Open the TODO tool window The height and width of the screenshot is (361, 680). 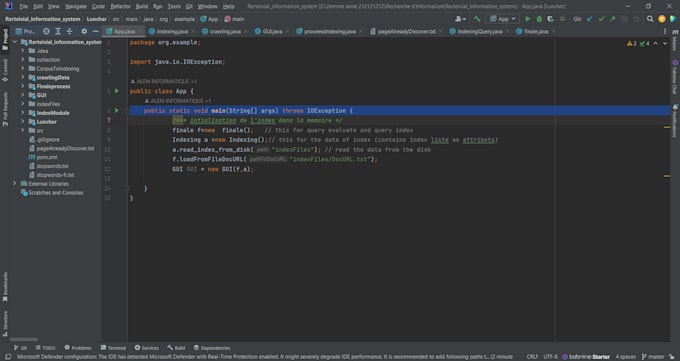pos(46,348)
